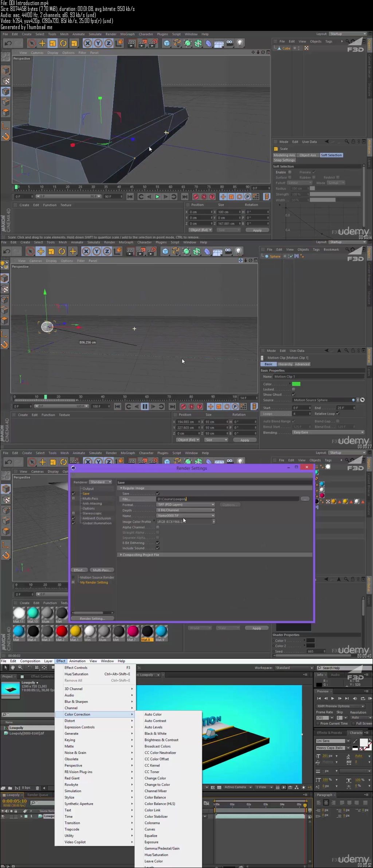373x868 pixels.
Task: Click the file browse "..." button
Action: point(305,499)
